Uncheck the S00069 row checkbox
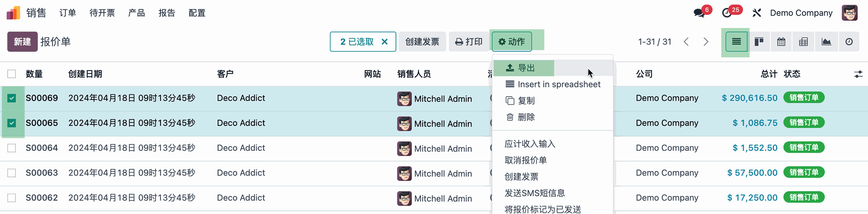868x214 pixels. (12, 98)
